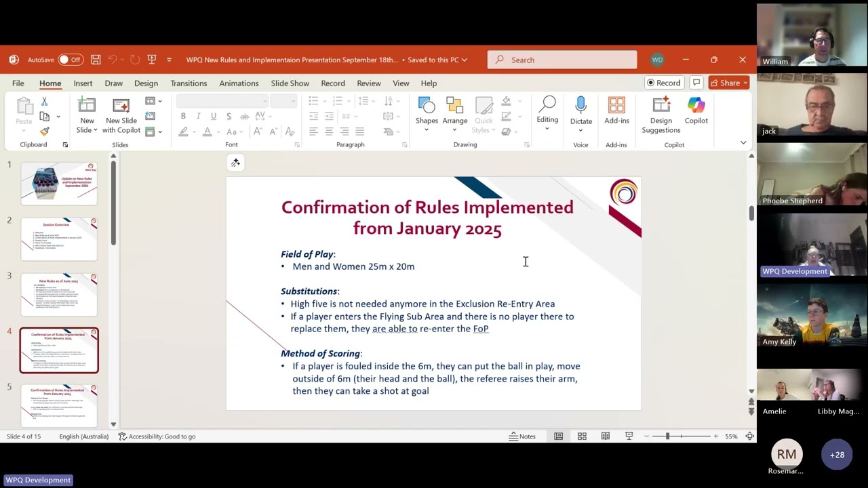Click the Dictate microphone
The width and height of the screenshot is (868, 488).
click(580, 106)
